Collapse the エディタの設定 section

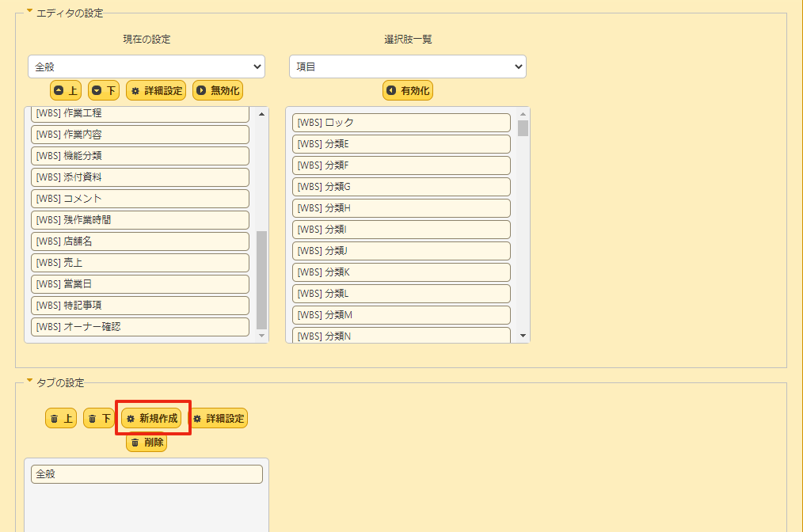coord(29,12)
